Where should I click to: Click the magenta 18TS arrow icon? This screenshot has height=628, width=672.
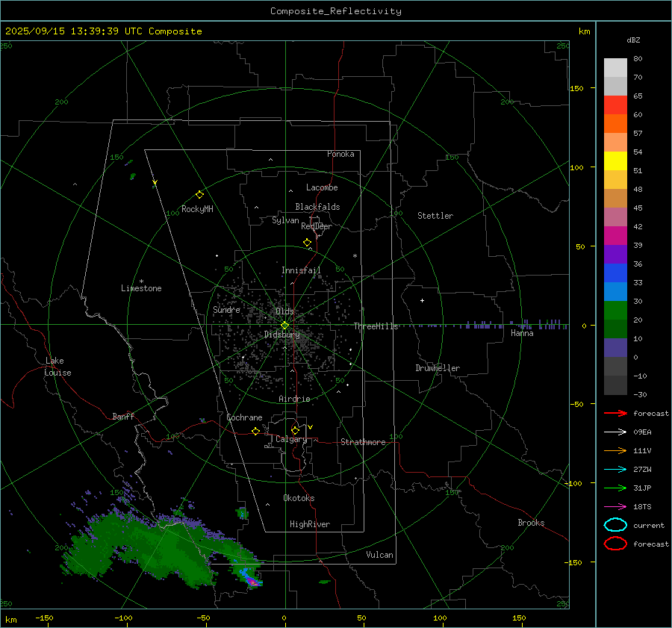pos(615,507)
